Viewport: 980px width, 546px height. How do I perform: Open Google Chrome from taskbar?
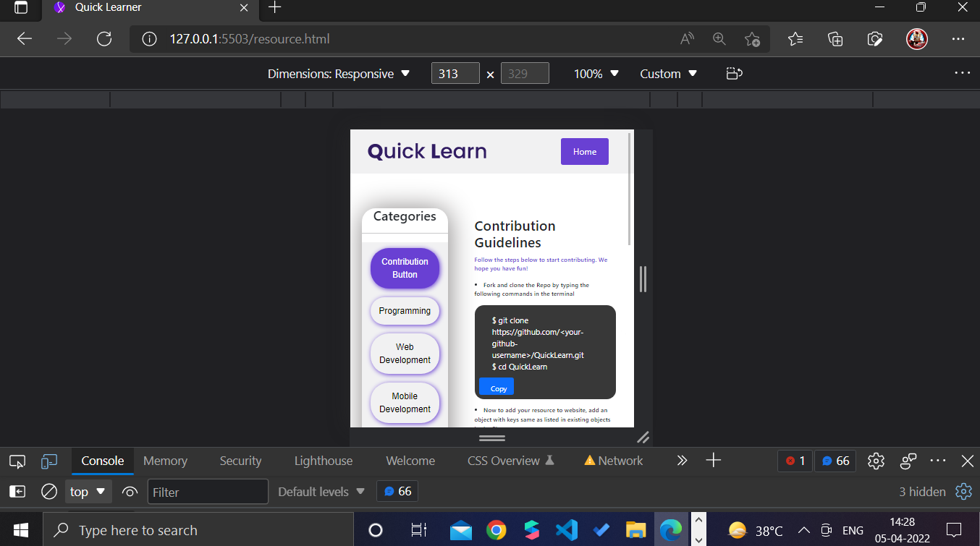coord(496,530)
